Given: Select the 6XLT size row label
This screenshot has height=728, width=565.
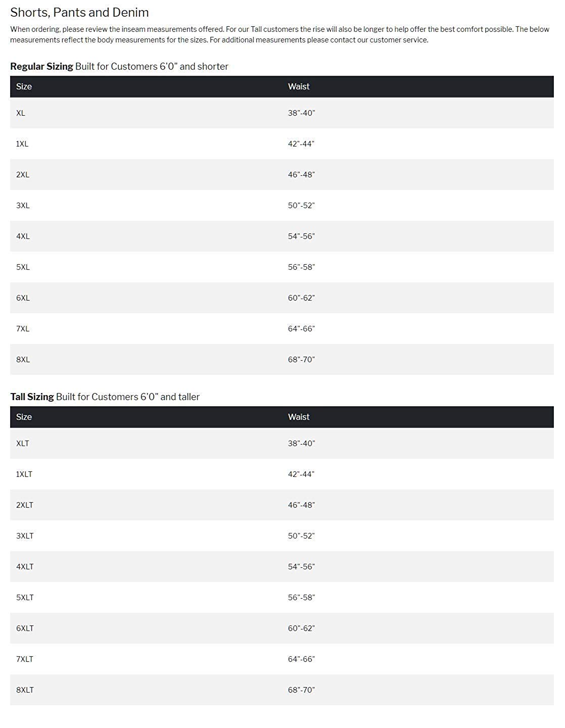Looking at the screenshot, I should (25, 628).
